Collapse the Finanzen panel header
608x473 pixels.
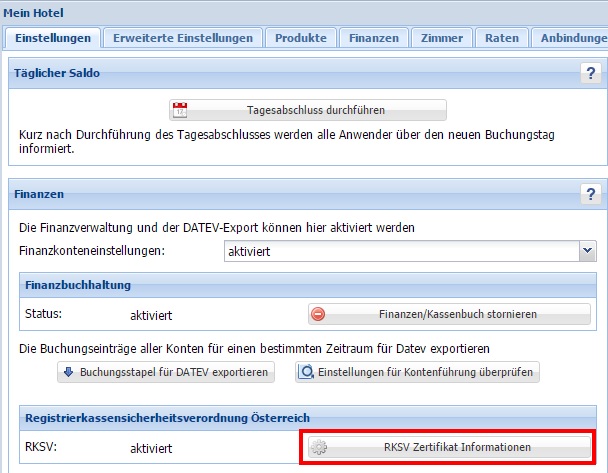[x=290, y=194]
